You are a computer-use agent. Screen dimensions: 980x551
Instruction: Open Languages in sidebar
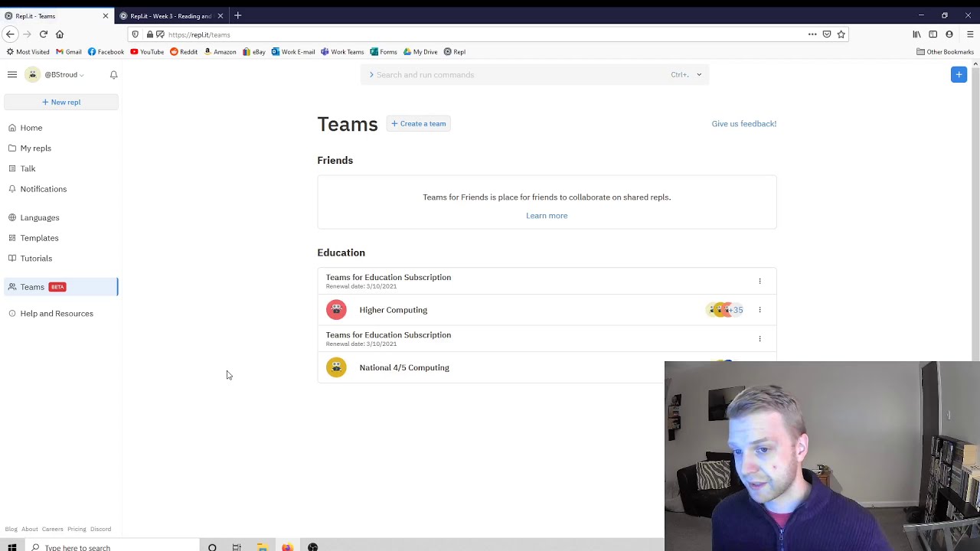[40, 217]
